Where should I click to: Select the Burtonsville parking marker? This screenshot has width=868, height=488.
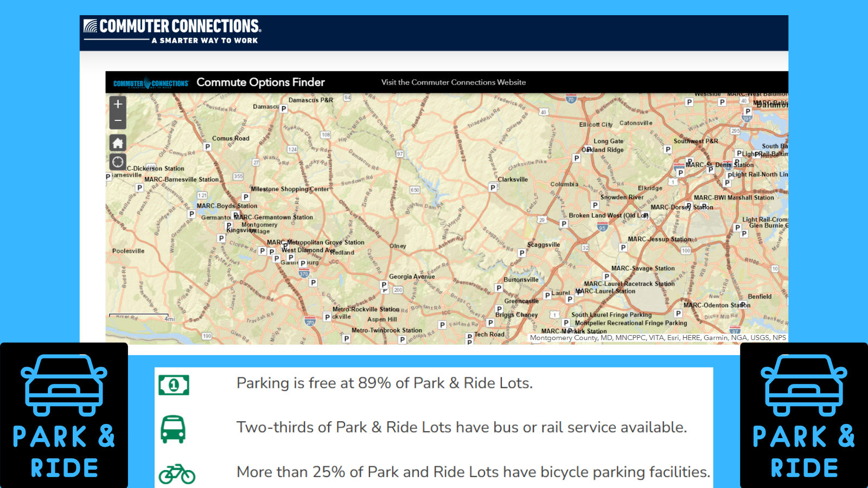pyautogui.click(x=499, y=288)
